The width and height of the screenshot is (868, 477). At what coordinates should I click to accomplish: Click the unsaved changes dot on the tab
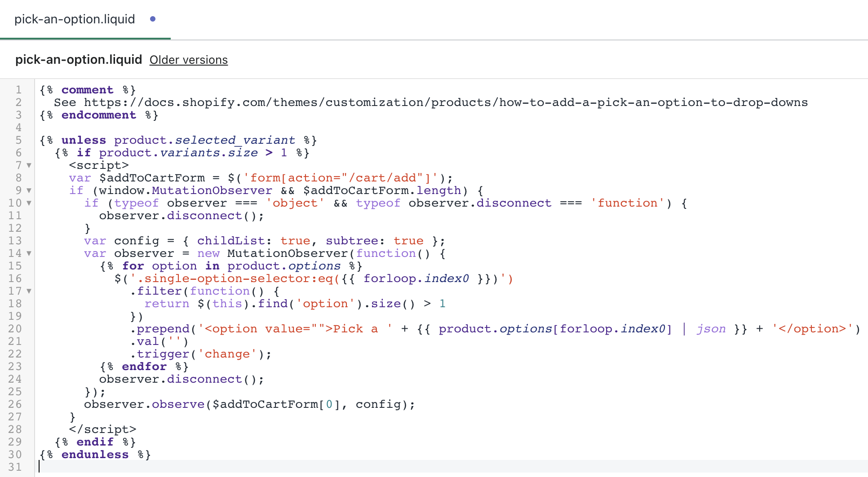point(153,19)
